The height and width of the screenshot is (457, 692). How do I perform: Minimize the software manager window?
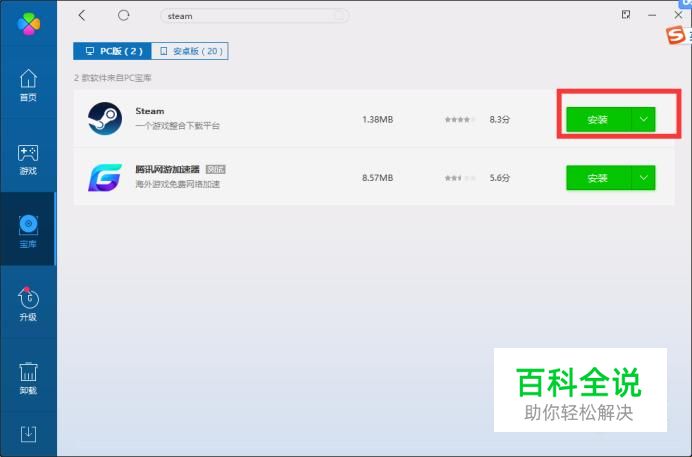pyautogui.click(x=652, y=15)
